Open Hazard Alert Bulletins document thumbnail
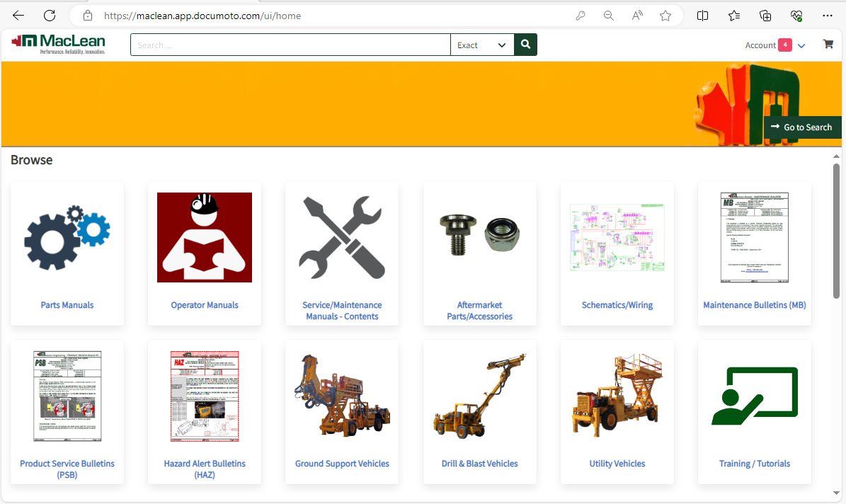 [x=205, y=396]
